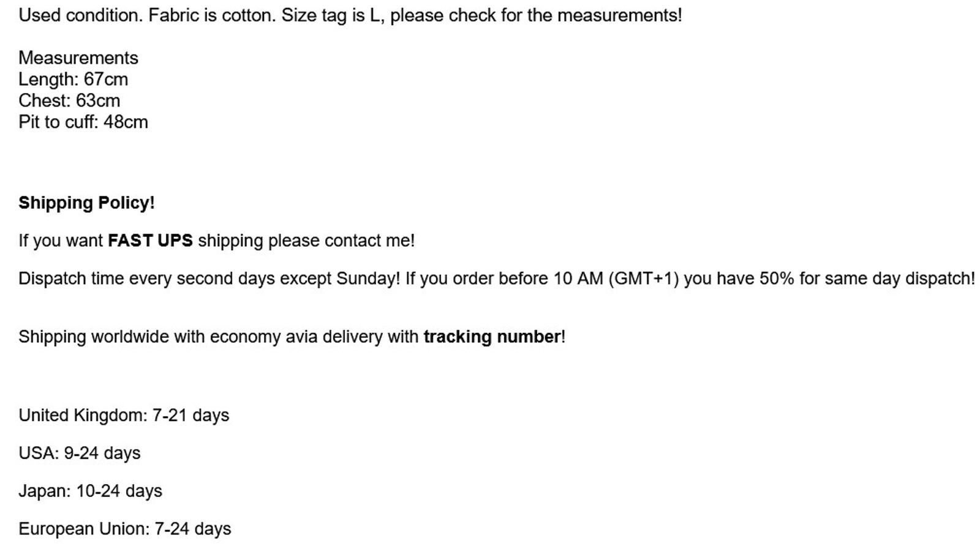Click the 'Pit to cuff: 48cm' line
The width and height of the screenshot is (980, 557).
pyautogui.click(x=83, y=122)
